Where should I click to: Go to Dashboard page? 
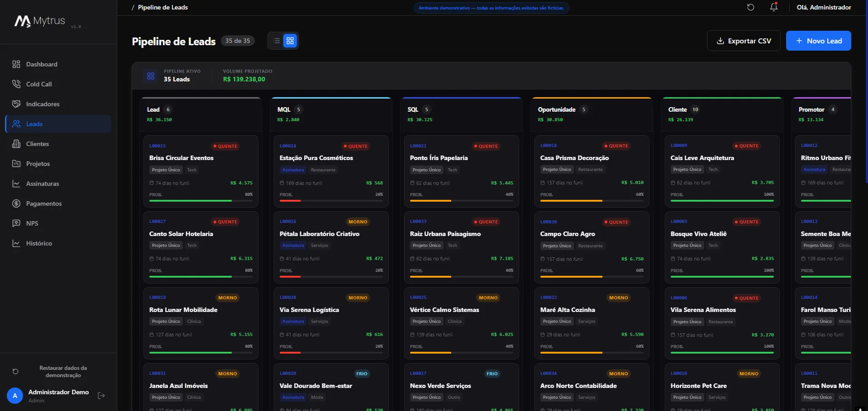tap(58, 64)
